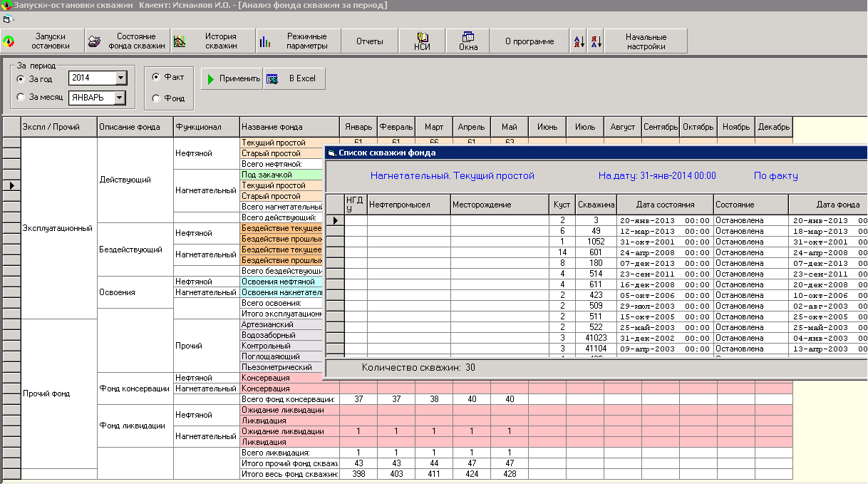The image size is (868, 484).
Task: Expand the year 2014 dropdown
Action: (x=120, y=78)
